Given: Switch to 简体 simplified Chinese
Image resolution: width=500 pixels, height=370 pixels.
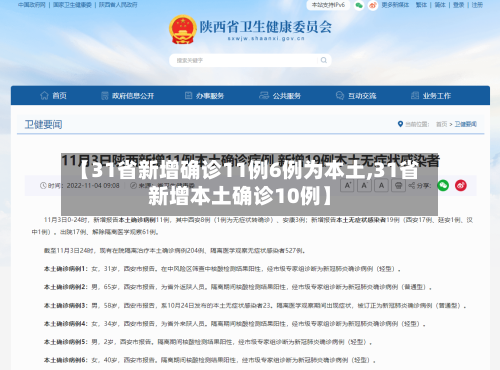Looking at the screenshot, I should tap(440, 5).
